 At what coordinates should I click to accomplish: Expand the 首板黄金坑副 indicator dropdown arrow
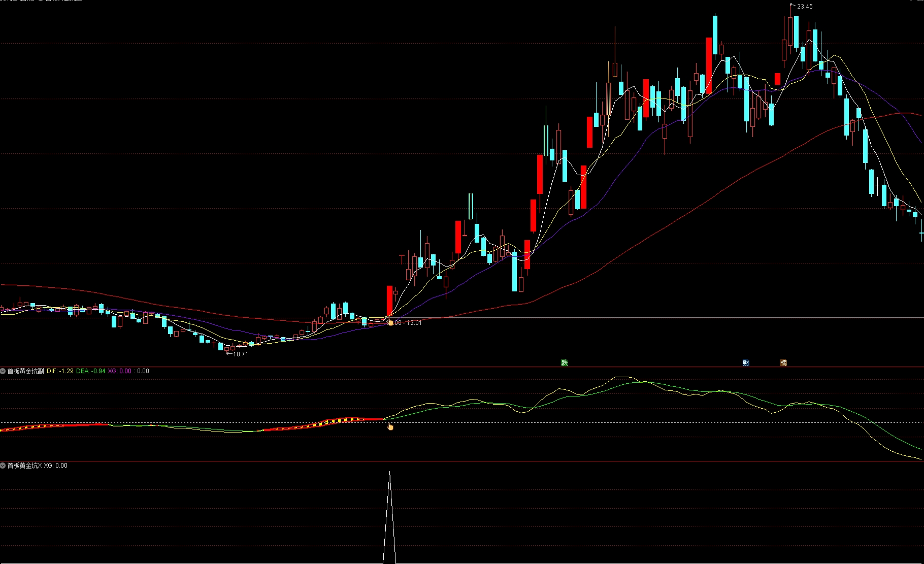[x=3, y=371]
